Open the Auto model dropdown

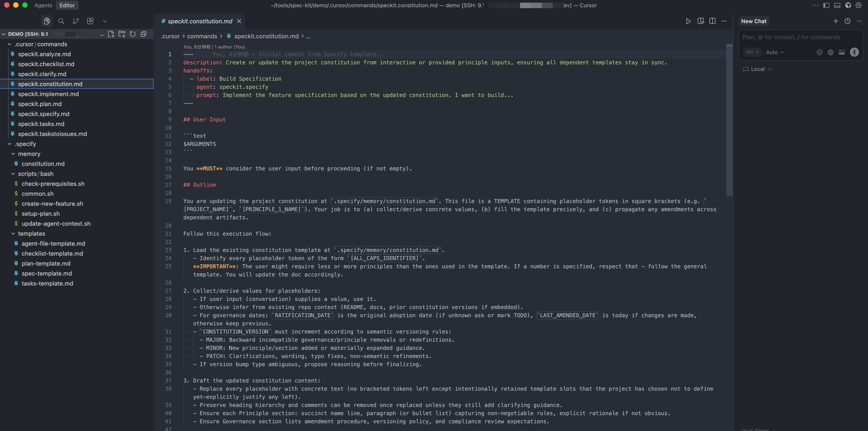point(774,52)
